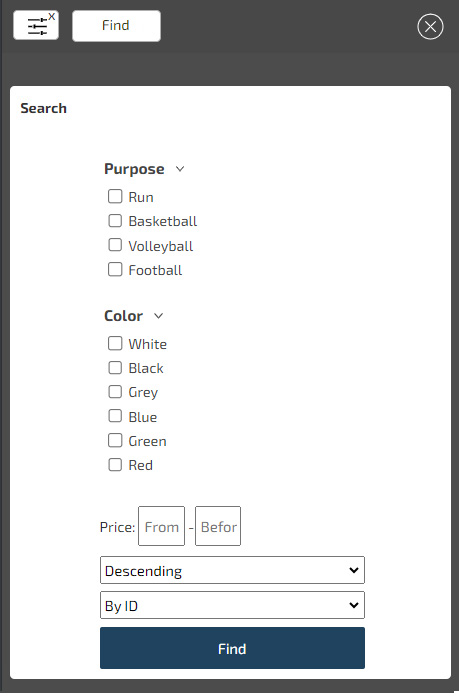
Task: Tick the Basketball checkbox
Action: pos(115,220)
